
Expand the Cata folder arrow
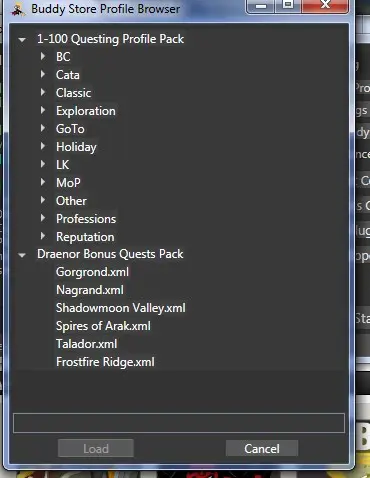coord(43,74)
